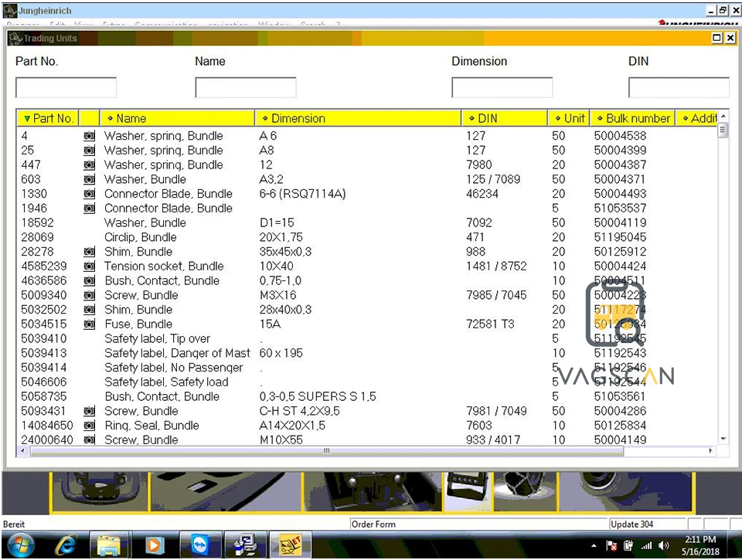Image resolution: width=742 pixels, height=560 pixels.
Task: Open Windows Media Player taskbar icon
Action: 153,545
